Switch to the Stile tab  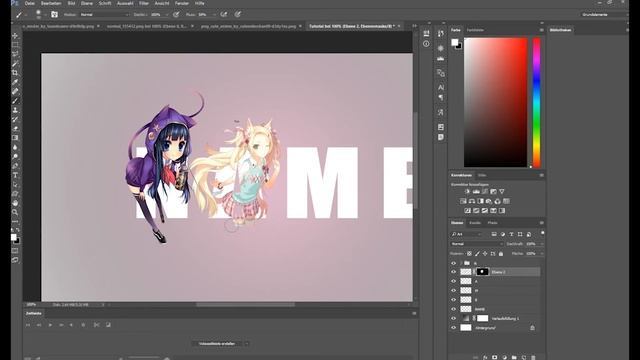(x=482, y=175)
